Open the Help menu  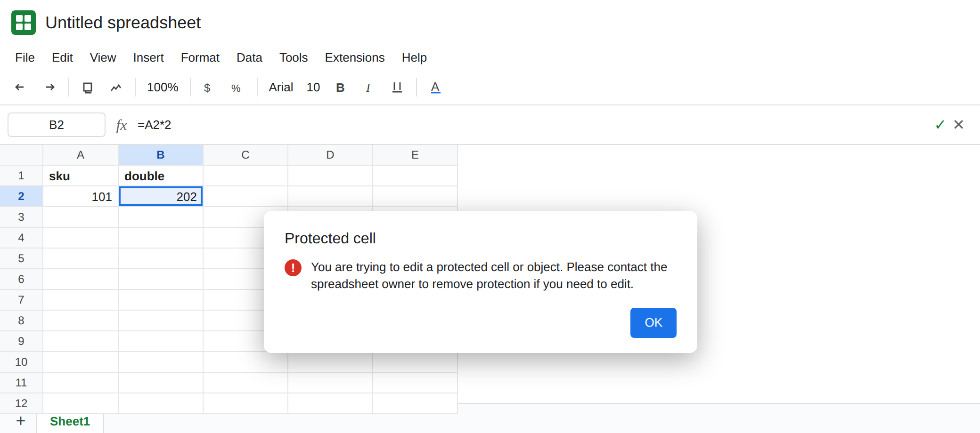pyautogui.click(x=414, y=57)
